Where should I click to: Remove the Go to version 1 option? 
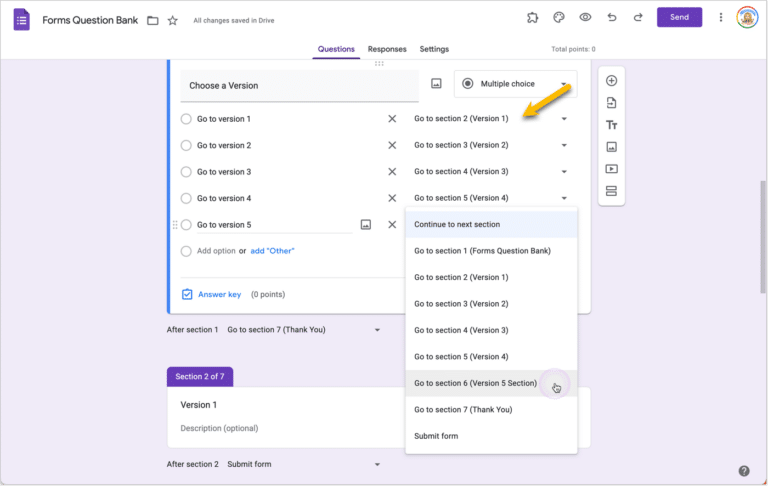pos(392,119)
